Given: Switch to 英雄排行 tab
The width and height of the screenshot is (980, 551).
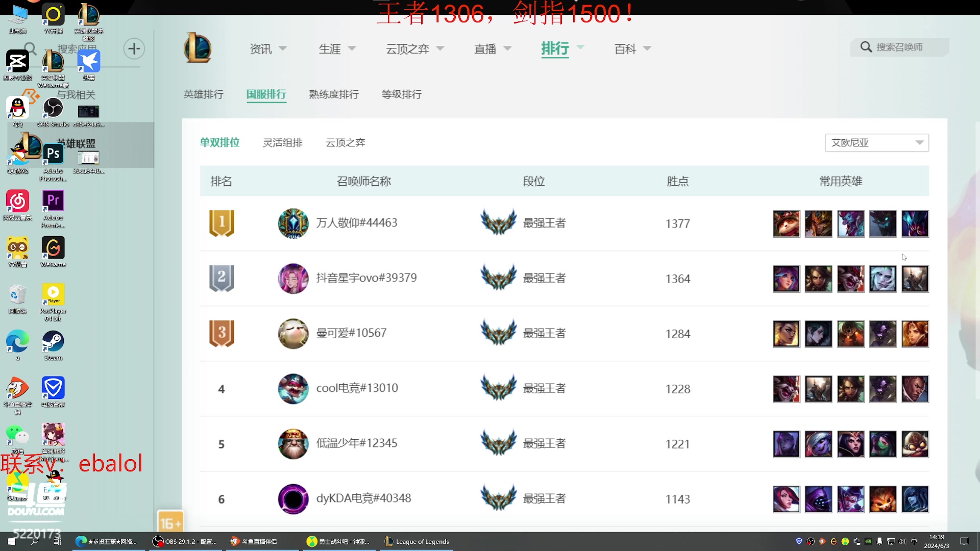Looking at the screenshot, I should coord(203,94).
